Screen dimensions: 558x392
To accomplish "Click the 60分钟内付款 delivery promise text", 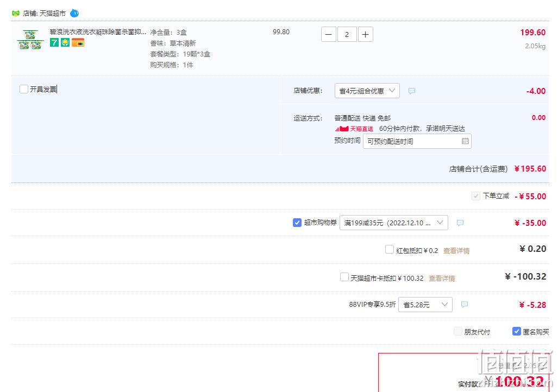I will point(422,129).
